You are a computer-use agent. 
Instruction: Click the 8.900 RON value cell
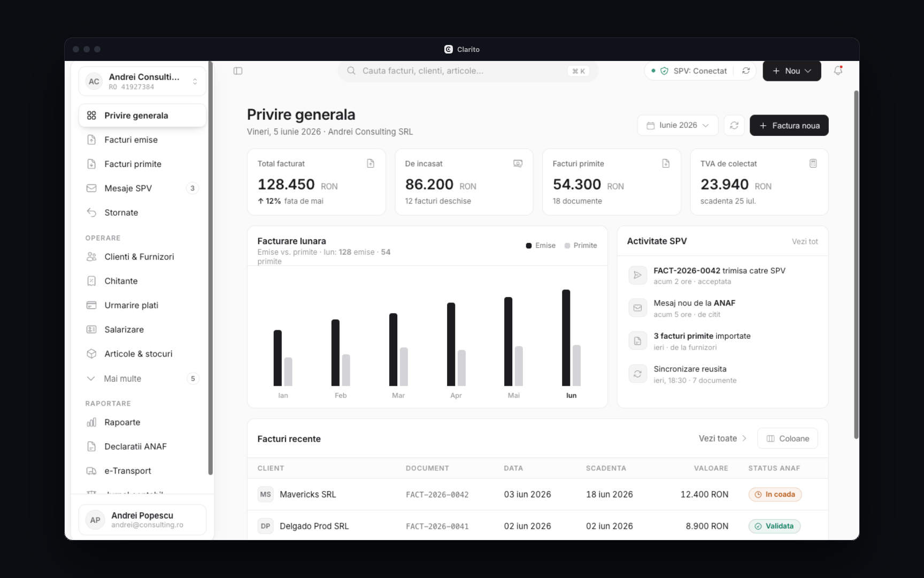tap(707, 526)
